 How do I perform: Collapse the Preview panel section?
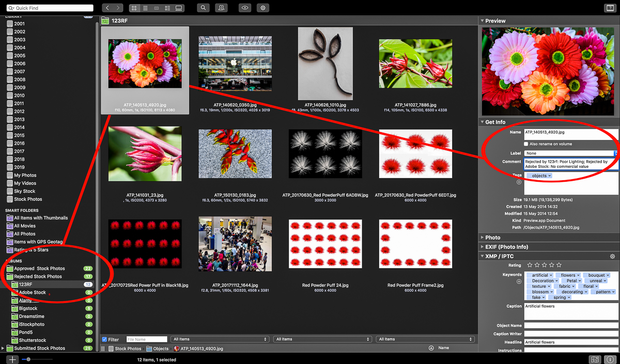click(x=482, y=21)
